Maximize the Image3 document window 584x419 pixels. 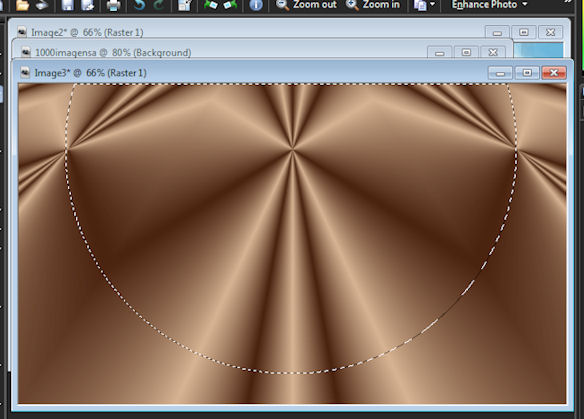coord(527,73)
